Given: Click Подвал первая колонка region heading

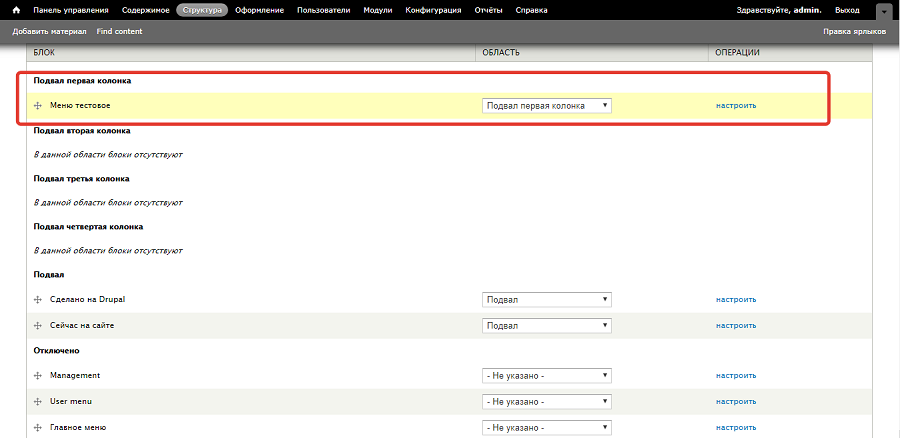Looking at the screenshot, I should coord(83,81).
